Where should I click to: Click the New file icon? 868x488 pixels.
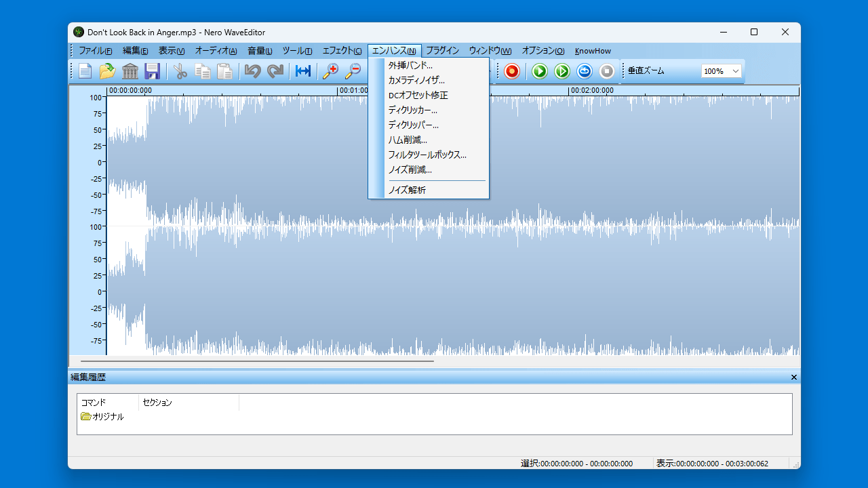pos(85,71)
